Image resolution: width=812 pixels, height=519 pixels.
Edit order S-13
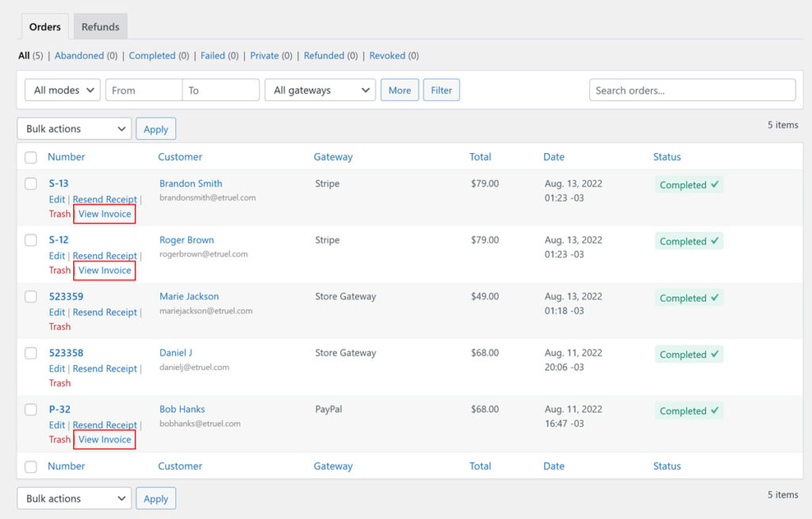coord(56,199)
